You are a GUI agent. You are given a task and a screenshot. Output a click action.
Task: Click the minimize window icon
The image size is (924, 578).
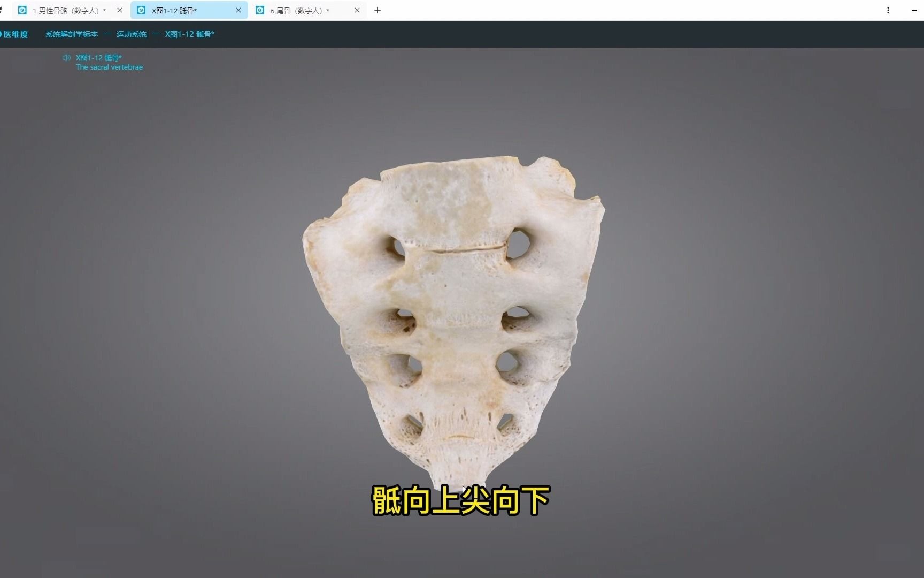tap(914, 10)
